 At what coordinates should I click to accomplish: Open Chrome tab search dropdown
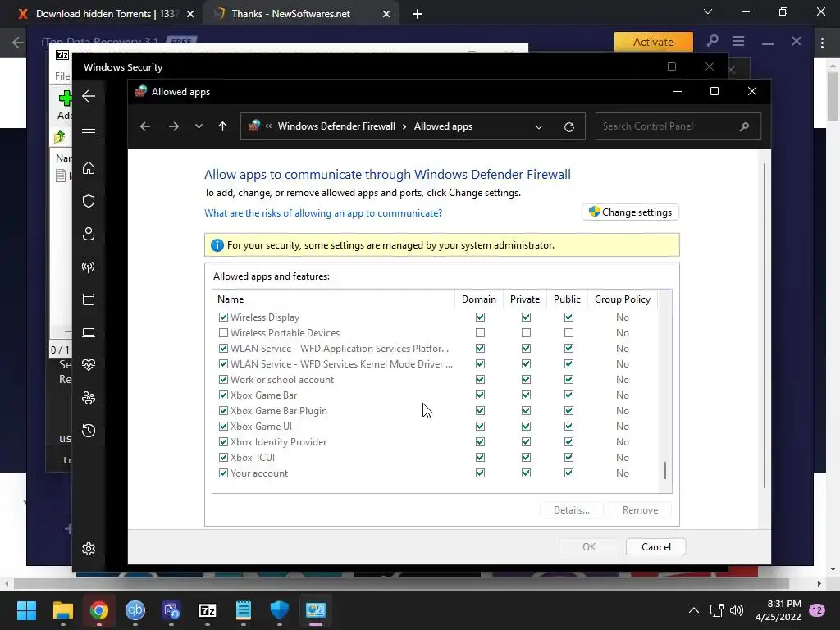click(x=708, y=11)
